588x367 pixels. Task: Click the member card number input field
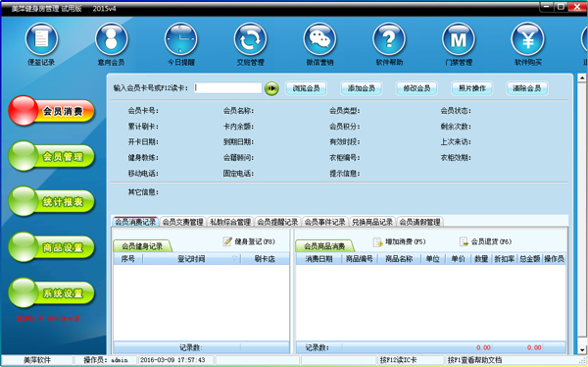coord(227,88)
